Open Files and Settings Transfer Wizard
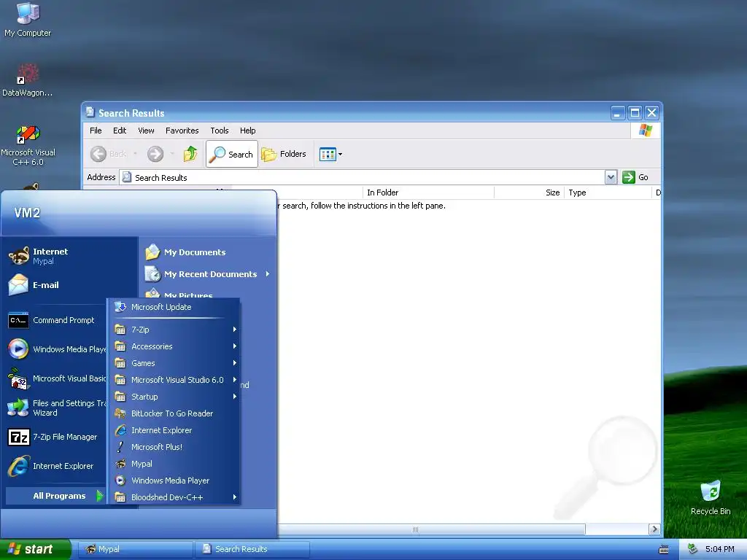 [56, 408]
